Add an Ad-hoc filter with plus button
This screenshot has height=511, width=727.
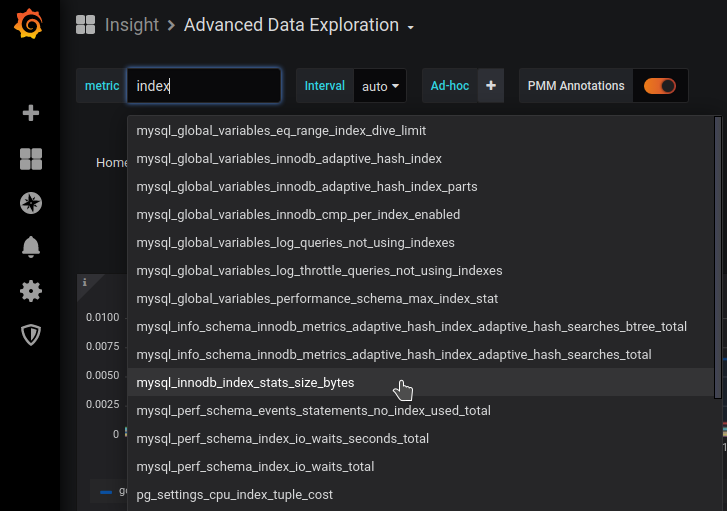tap(491, 85)
